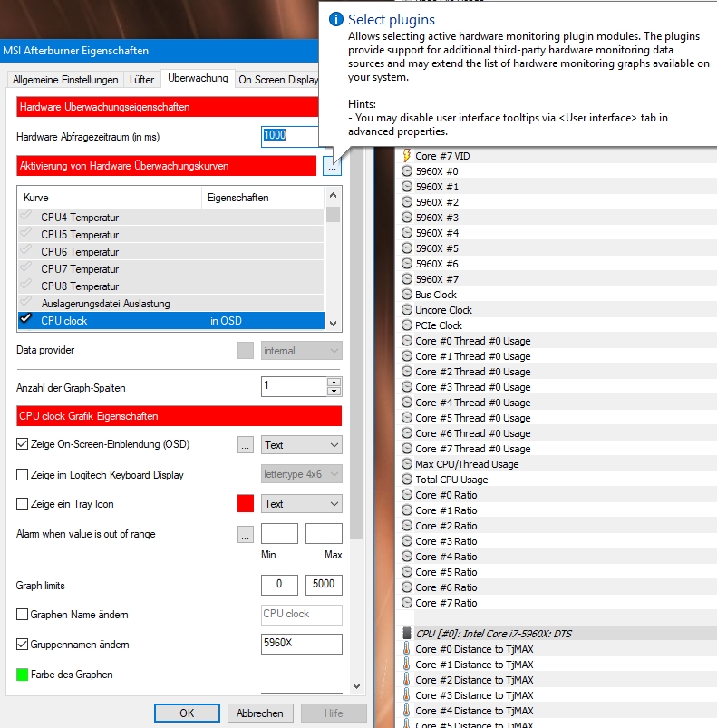Click the Hardware Abfragezeitraum input field
The image size is (717, 728).
289,137
